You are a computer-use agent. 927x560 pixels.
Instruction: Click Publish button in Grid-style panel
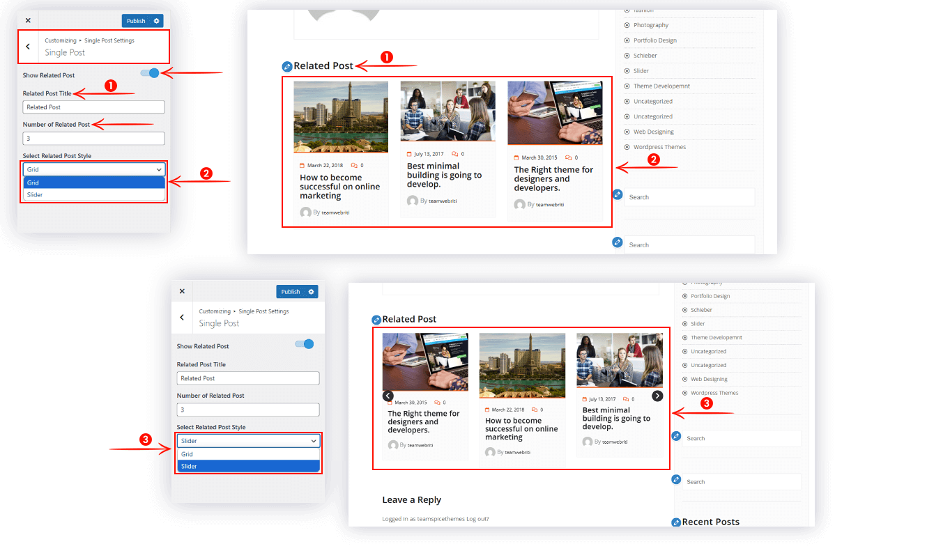[x=137, y=21]
